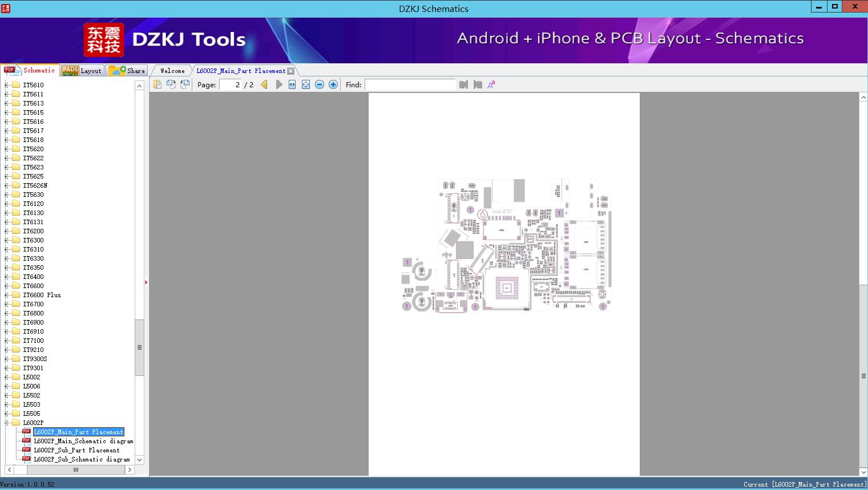Close the L6002P_Main_Part Placement tab
Viewport: 868px width, 490px height.
tap(291, 71)
